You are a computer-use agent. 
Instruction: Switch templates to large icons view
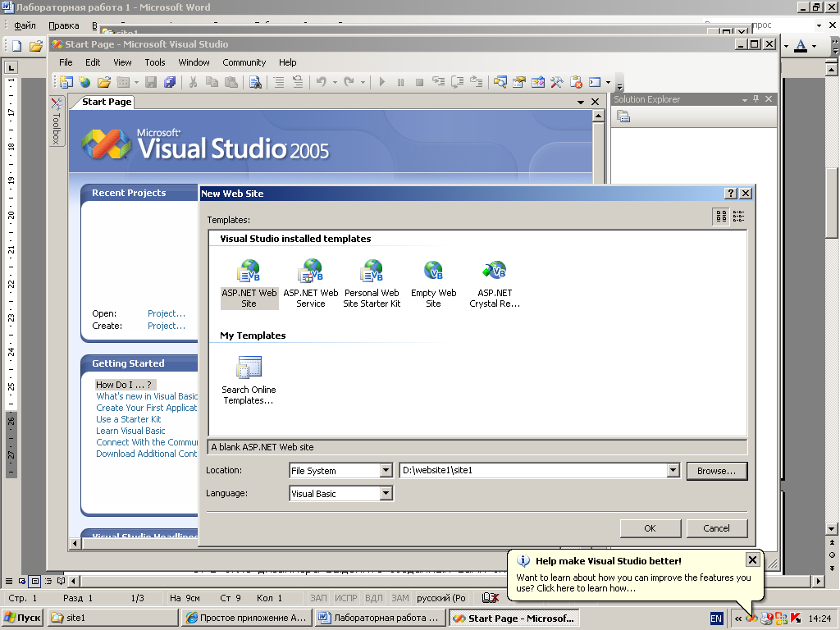point(721,216)
